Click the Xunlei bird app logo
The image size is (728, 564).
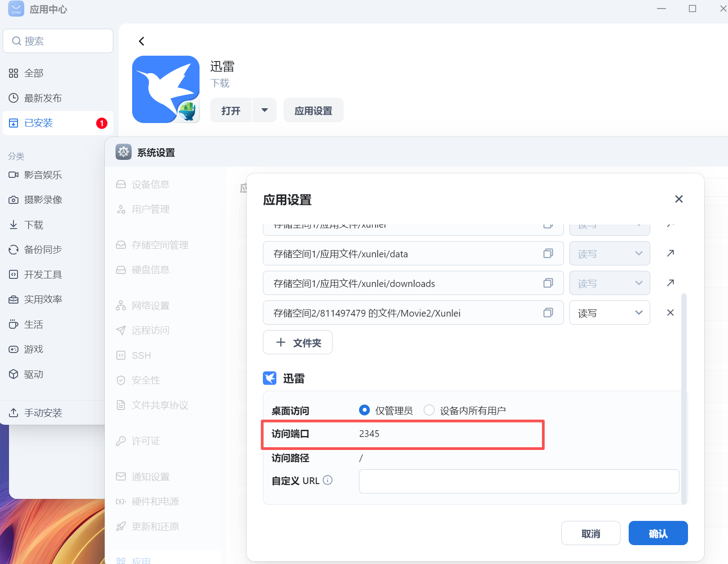click(166, 89)
